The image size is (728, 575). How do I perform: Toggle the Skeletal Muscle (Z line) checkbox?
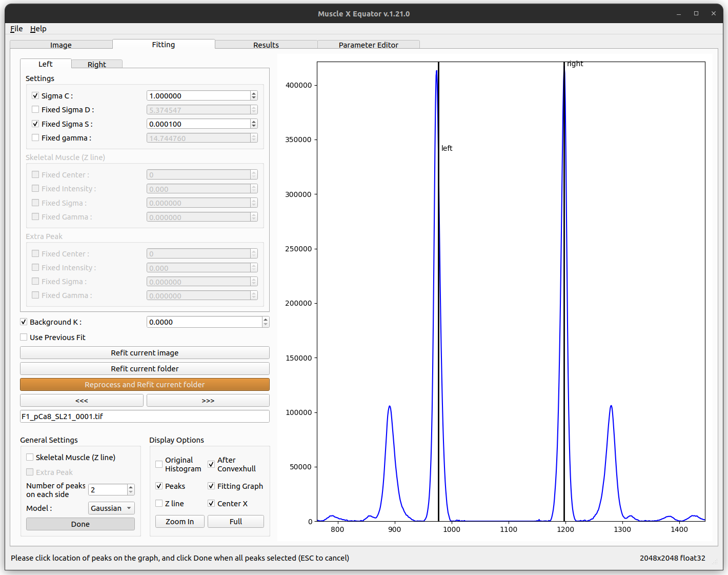click(x=30, y=457)
